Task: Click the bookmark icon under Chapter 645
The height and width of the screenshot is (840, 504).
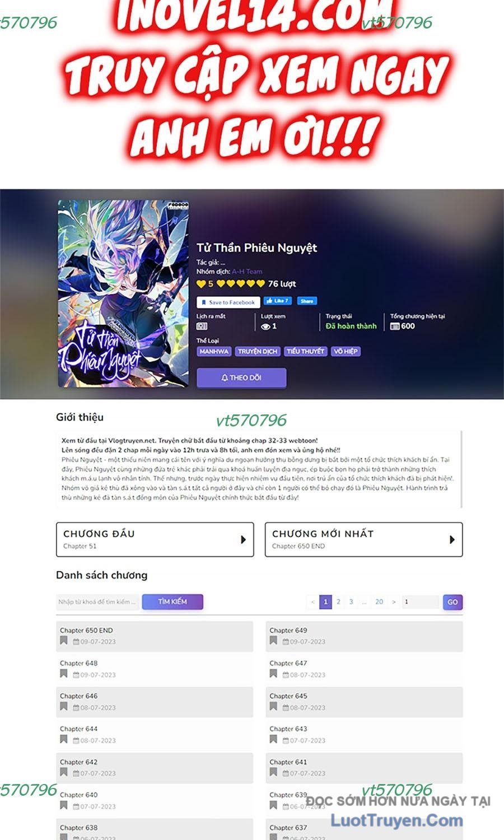Action: [x=273, y=707]
